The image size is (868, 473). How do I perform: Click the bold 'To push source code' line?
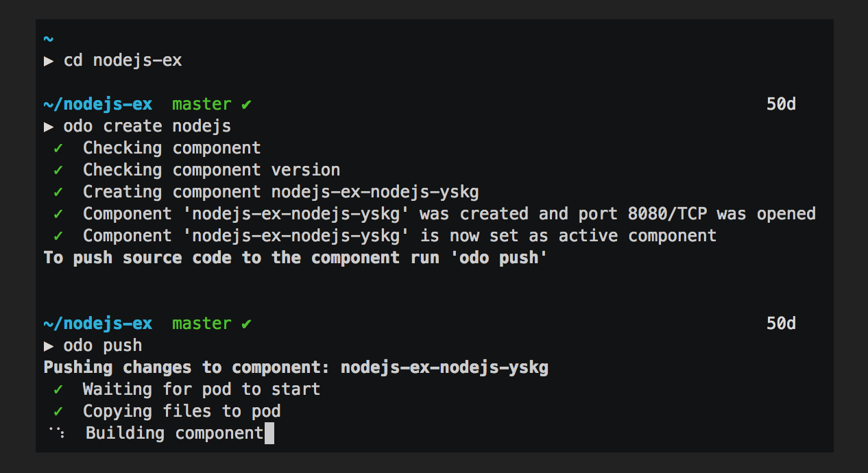(295, 258)
